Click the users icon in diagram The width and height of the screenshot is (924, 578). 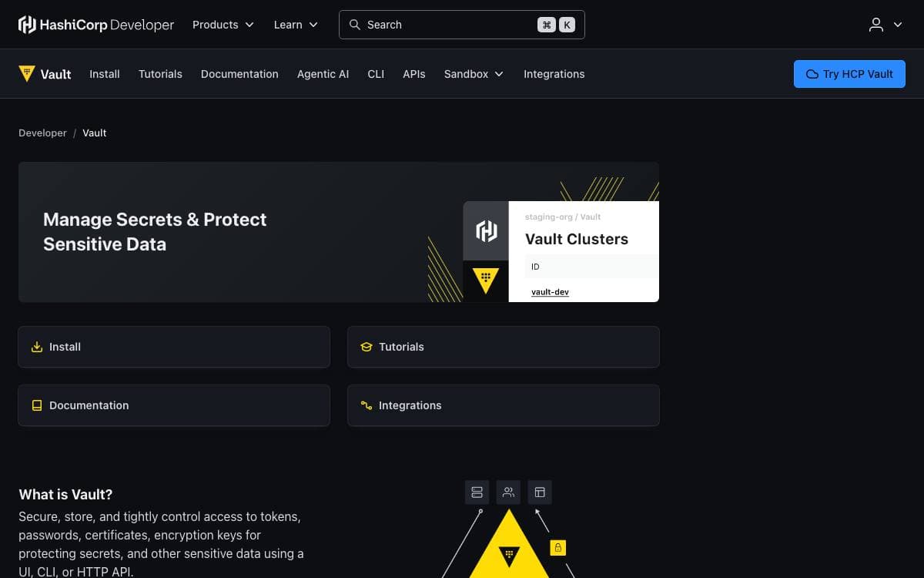point(508,492)
